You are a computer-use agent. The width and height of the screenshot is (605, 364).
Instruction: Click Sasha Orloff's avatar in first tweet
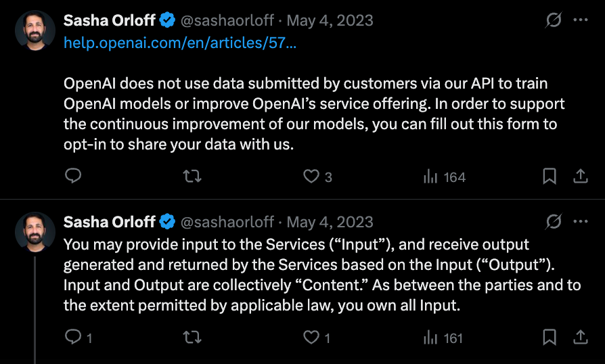[x=35, y=30]
